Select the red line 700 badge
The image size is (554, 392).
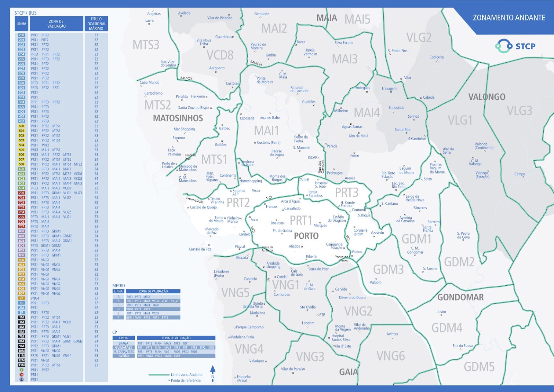pyautogui.click(x=21, y=193)
